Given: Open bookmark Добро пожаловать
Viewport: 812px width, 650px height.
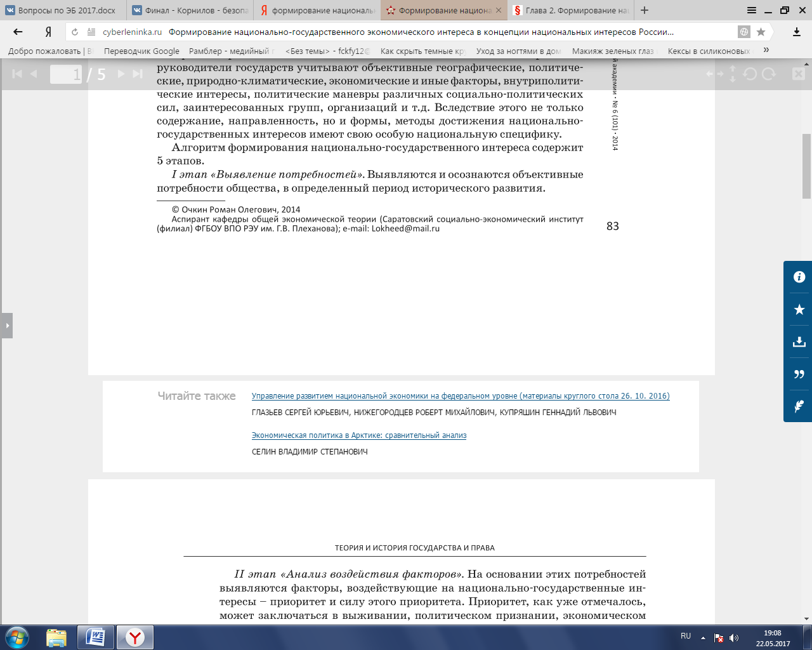Looking at the screenshot, I should click(x=49, y=51).
